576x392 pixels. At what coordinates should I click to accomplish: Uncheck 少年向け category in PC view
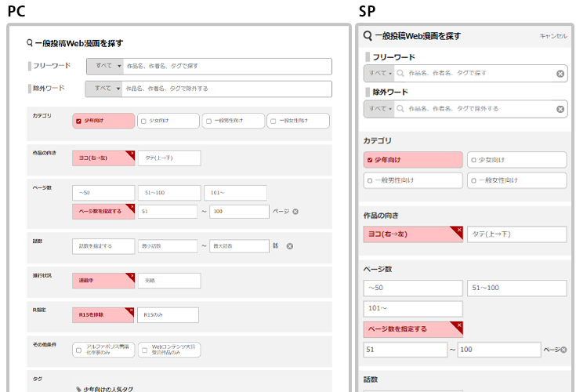(79, 121)
